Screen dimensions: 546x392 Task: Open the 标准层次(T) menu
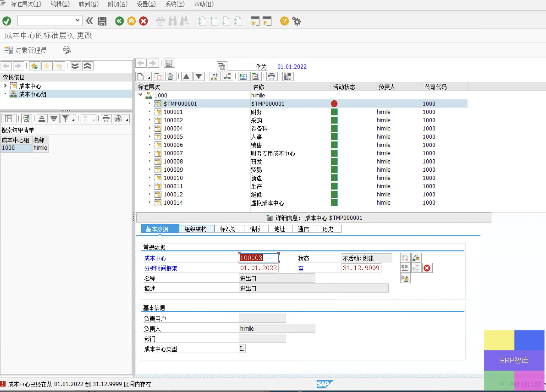[26, 4]
